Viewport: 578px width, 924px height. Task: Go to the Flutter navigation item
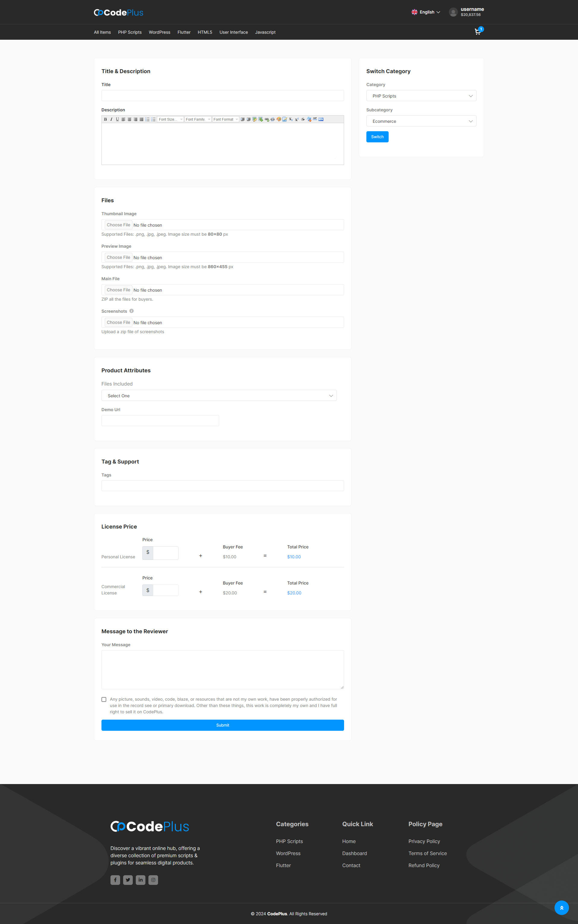184,32
